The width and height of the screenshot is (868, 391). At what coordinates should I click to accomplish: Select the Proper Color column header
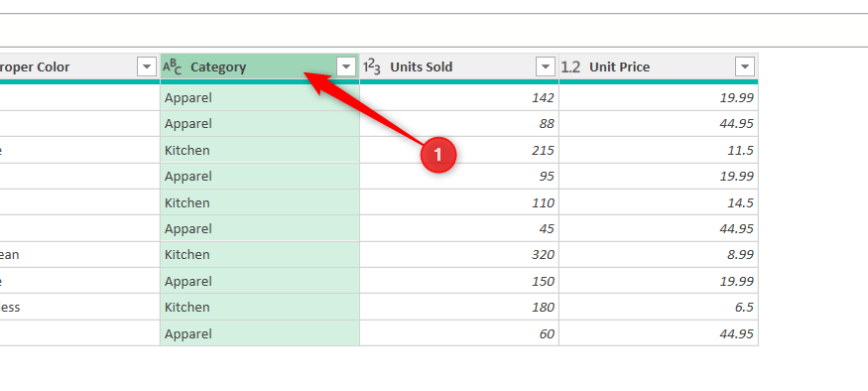click(x=79, y=67)
